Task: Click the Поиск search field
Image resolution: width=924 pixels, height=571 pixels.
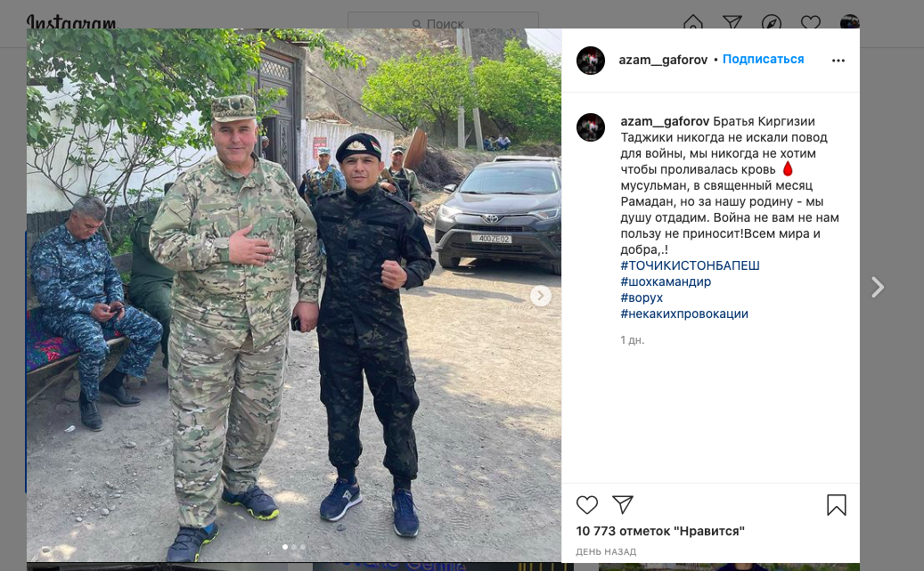Action: [443, 22]
